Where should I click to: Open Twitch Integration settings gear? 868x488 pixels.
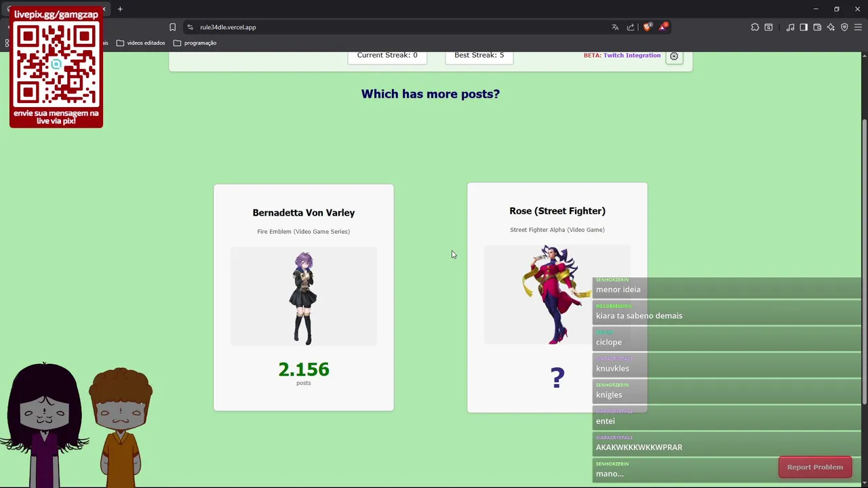coord(674,56)
